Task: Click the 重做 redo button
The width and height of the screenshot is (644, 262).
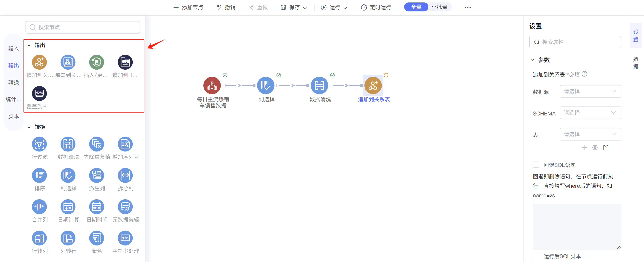Action: [259, 8]
